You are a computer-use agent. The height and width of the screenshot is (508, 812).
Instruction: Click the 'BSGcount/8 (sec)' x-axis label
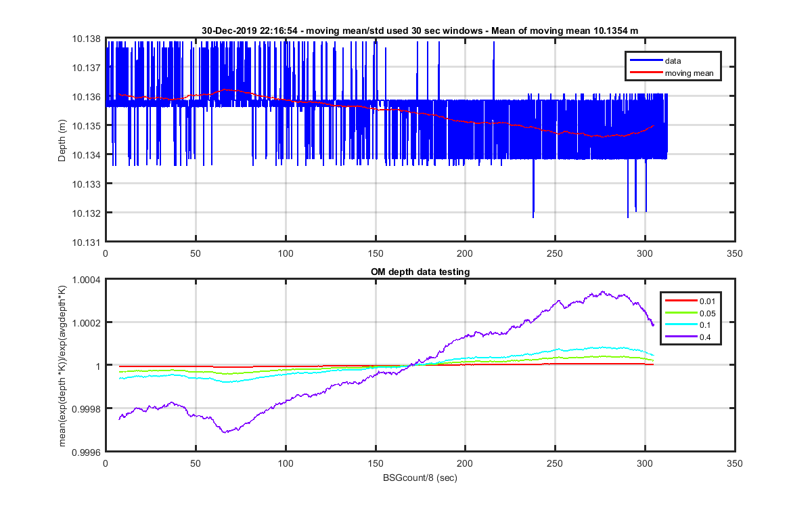pyautogui.click(x=420, y=478)
